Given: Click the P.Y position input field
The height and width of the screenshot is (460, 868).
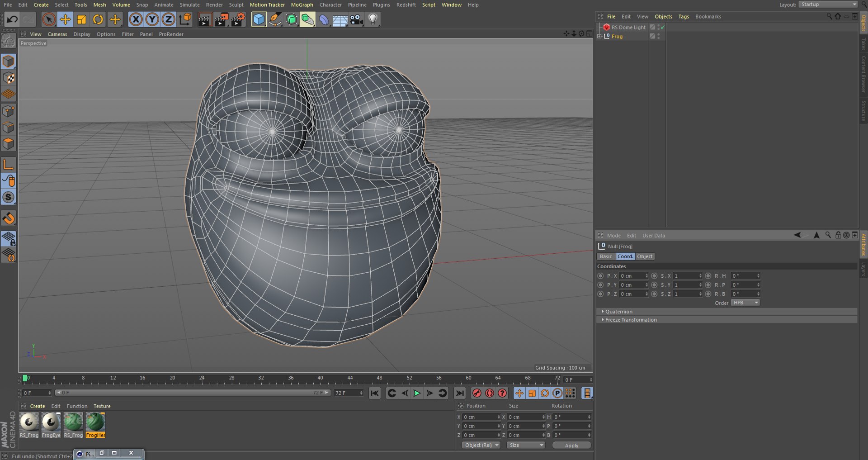Looking at the screenshot, I should 634,285.
